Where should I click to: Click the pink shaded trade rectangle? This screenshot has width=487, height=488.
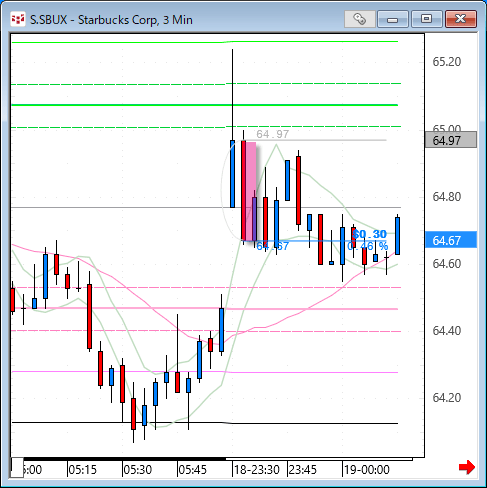pos(251,191)
